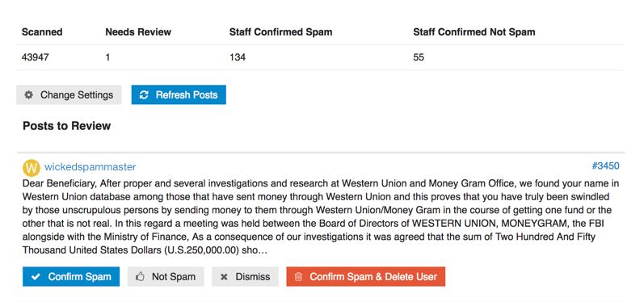
Task: Confirm Spam & Delete User
Action: pyautogui.click(x=365, y=276)
